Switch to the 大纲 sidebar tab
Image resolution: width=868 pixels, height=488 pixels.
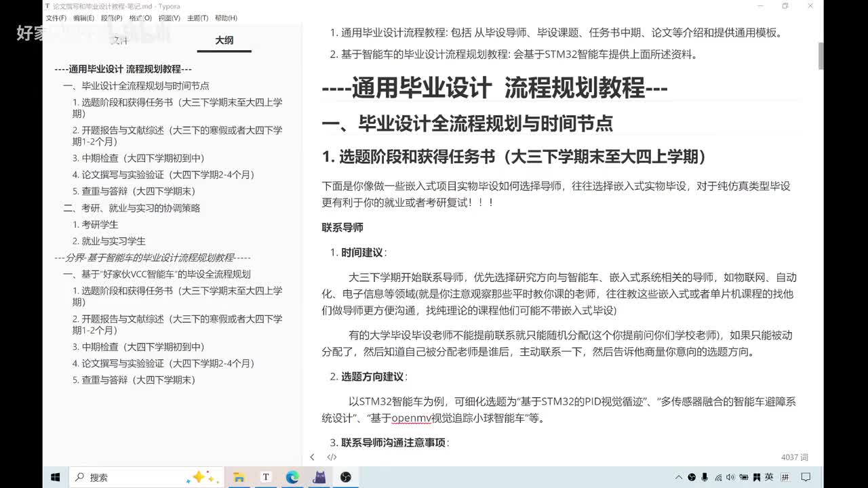[224, 41]
